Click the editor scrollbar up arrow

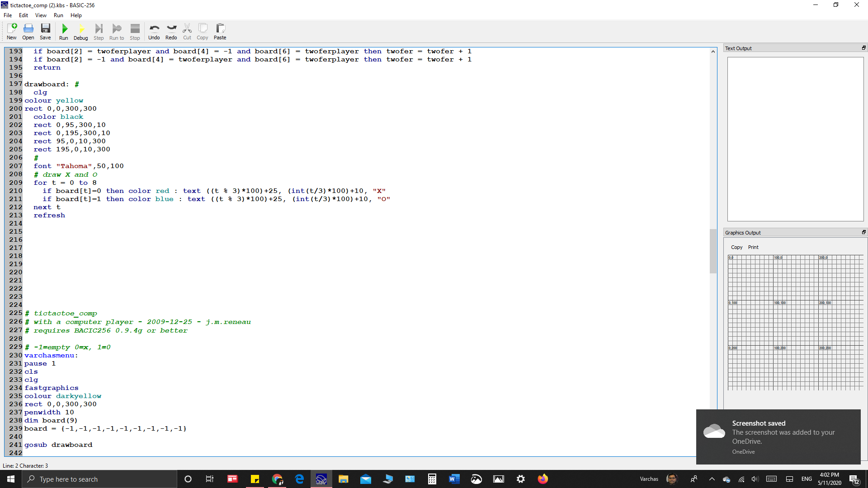coord(713,52)
